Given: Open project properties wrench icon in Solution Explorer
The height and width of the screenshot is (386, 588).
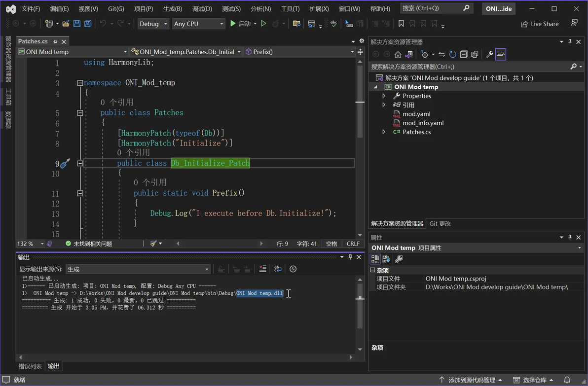Looking at the screenshot, I should (x=489, y=54).
